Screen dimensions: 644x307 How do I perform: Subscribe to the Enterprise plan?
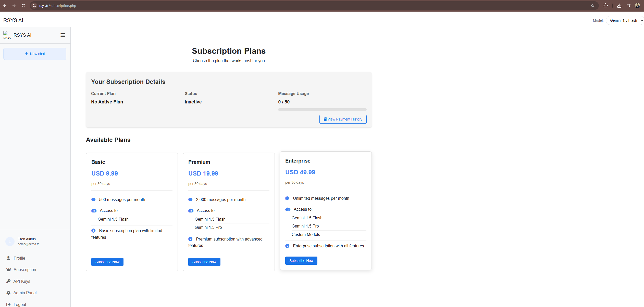(301, 261)
